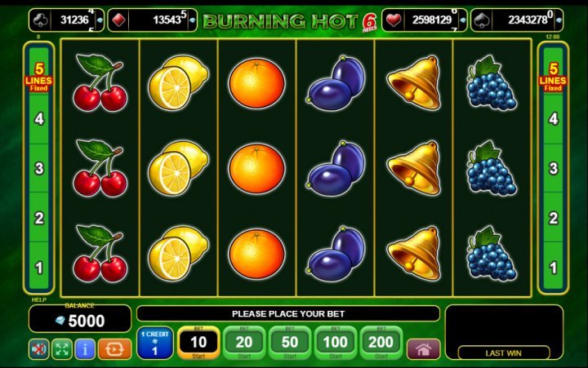Click the spades jackpot counter
Screen dimensions: 588x368
tap(517, 20)
